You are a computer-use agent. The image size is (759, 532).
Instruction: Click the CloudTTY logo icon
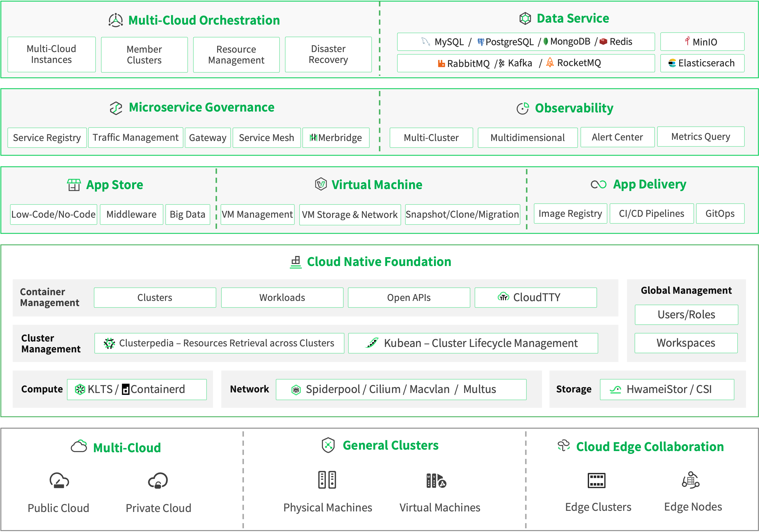[x=504, y=297]
